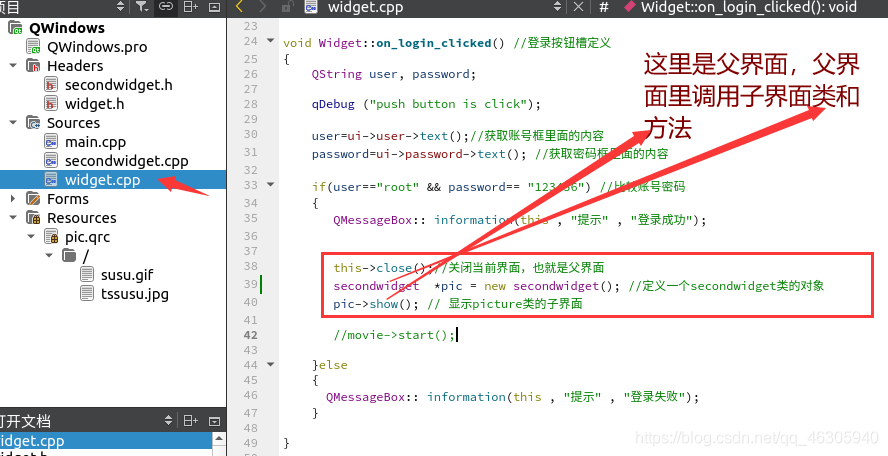Screen dimensions: 888x456
Task: Expand the Forms folder
Action: (x=13, y=199)
